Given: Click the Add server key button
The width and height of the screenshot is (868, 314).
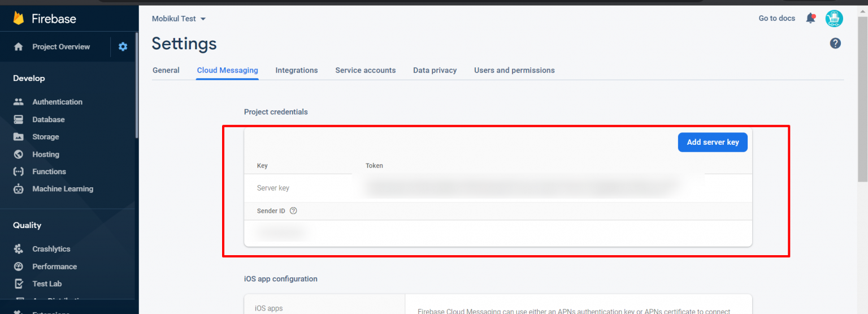Looking at the screenshot, I should pos(713,142).
